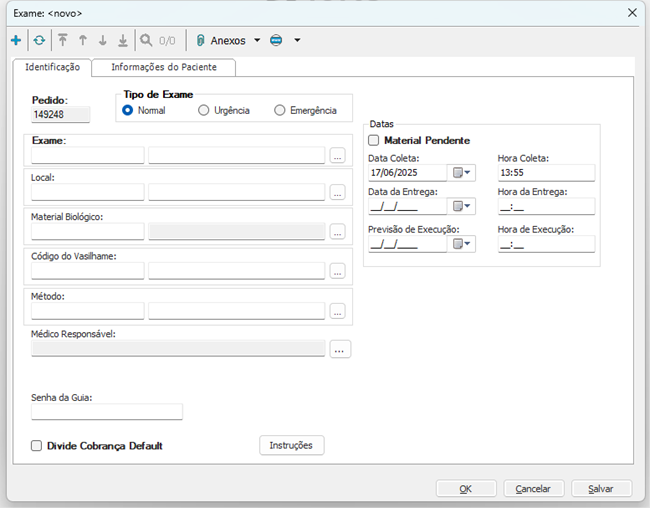Image resolution: width=650 pixels, height=508 pixels.
Task: Select the Urgência exam type
Action: click(x=204, y=110)
